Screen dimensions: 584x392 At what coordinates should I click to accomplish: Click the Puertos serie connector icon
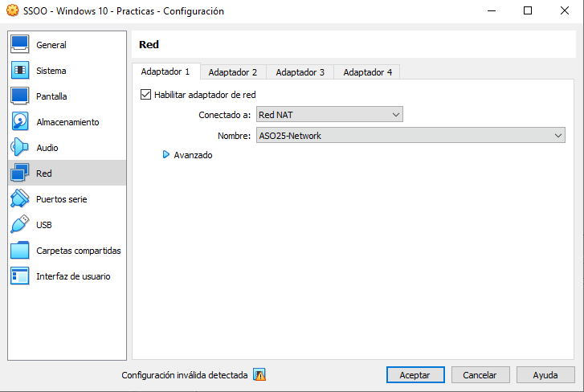[20, 199]
